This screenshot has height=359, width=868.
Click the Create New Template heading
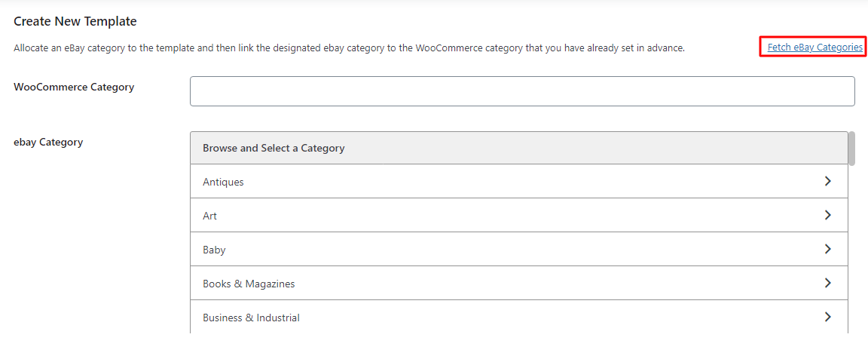[75, 21]
